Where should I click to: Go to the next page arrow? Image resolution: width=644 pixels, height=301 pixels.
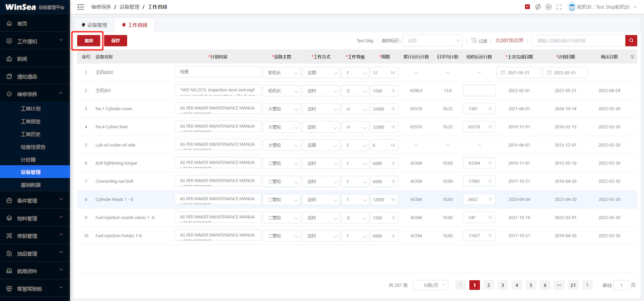click(587, 285)
